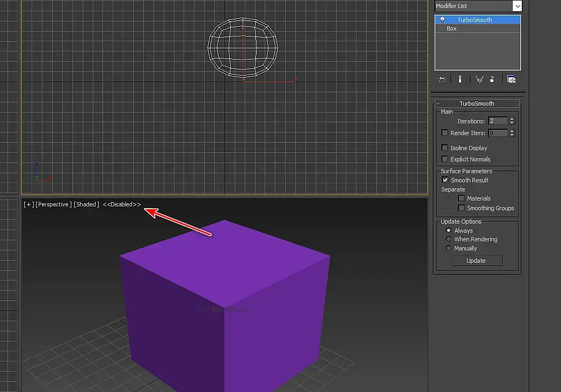The height and width of the screenshot is (392, 561).
Task: Click the Iterations value field
Action: coord(498,121)
